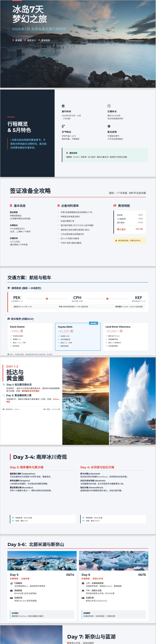Click the document icon beside 基本信息
The width and height of the screenshot is (156, 644).
tap(11, 206)
